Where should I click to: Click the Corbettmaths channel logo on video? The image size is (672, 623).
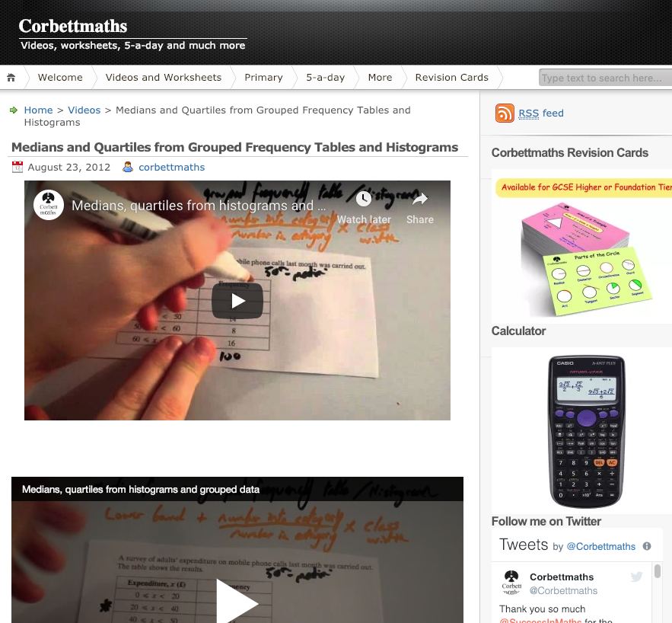(x=49, y=205)
